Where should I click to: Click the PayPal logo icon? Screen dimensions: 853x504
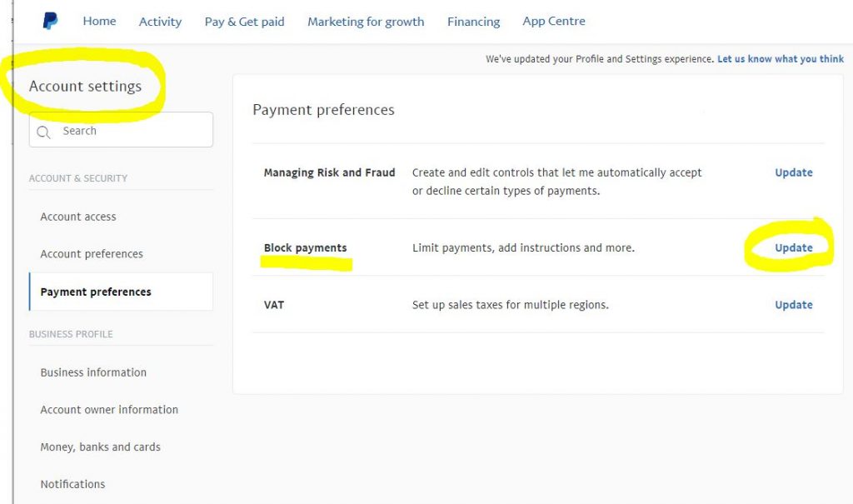click(x=50, y=21)
